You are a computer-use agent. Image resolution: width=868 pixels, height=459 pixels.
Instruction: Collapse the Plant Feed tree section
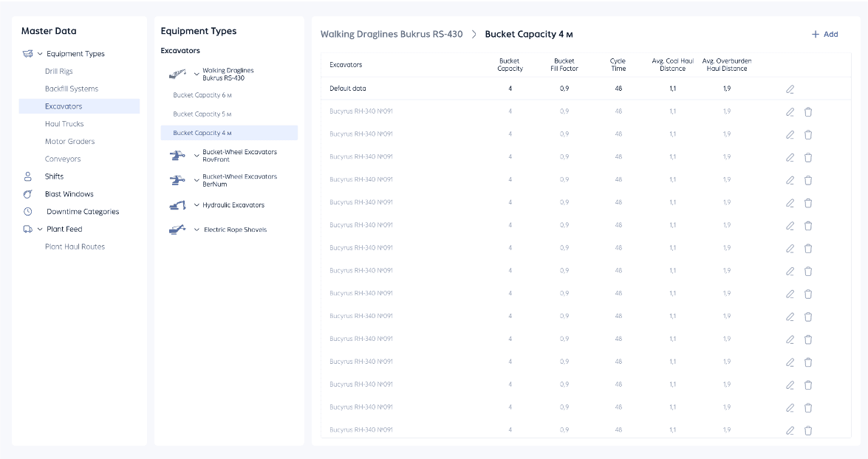(40, 229)
